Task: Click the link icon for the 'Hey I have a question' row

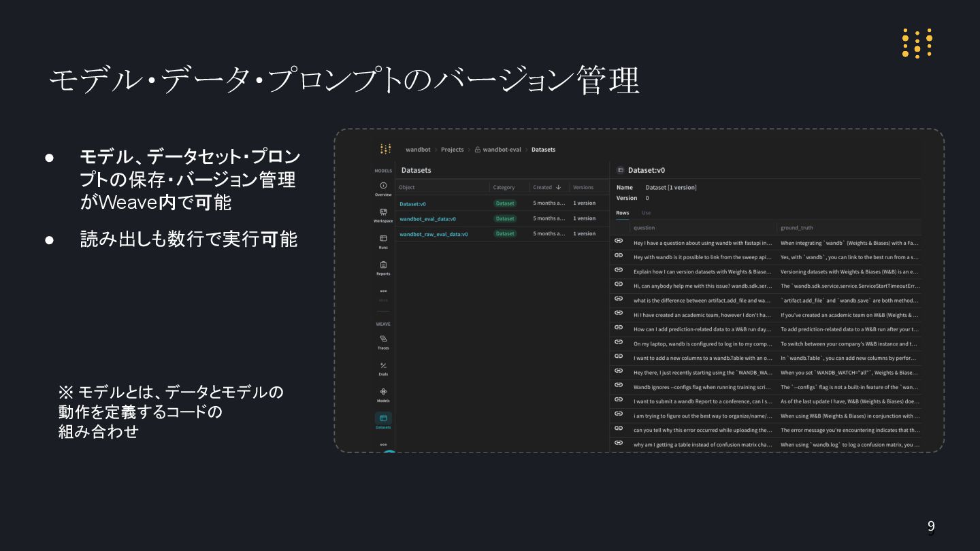Action: [x=619, y=241]
